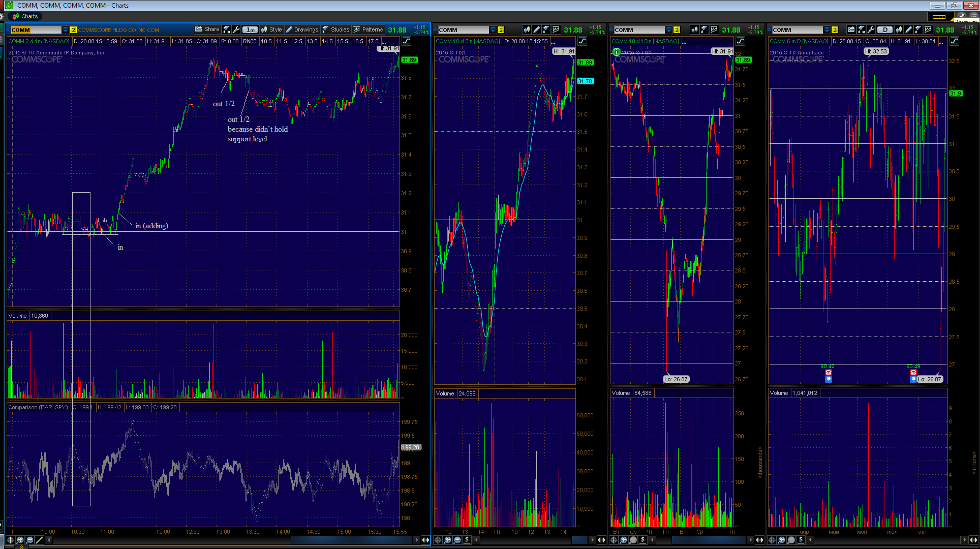Toggle yellow link box 2 in 1m chart
Screen dimensions: 980x549
click(73, 30)
